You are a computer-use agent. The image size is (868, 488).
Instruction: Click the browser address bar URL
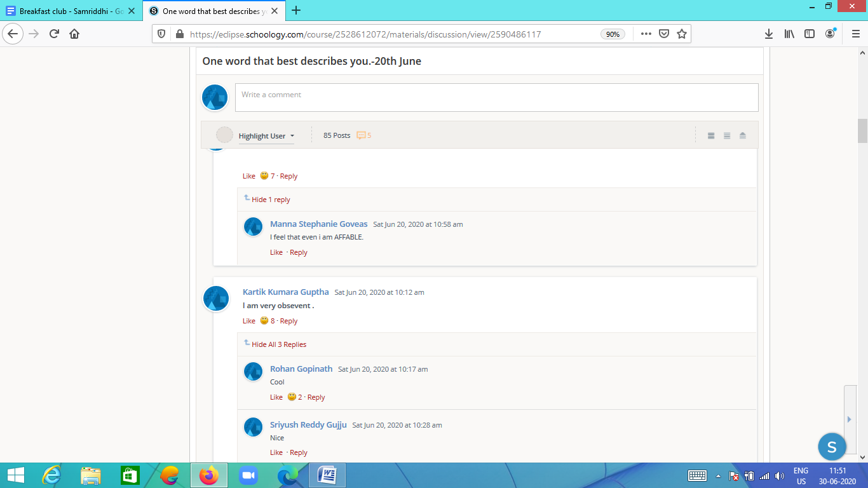coord(365,34)
